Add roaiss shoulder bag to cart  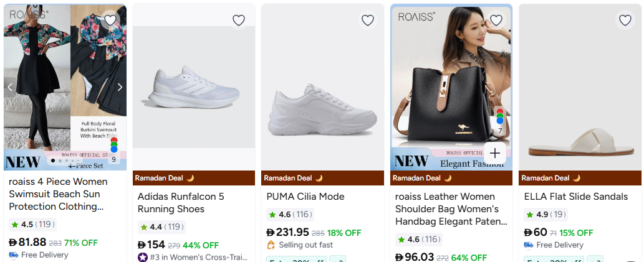pos(495,153)
